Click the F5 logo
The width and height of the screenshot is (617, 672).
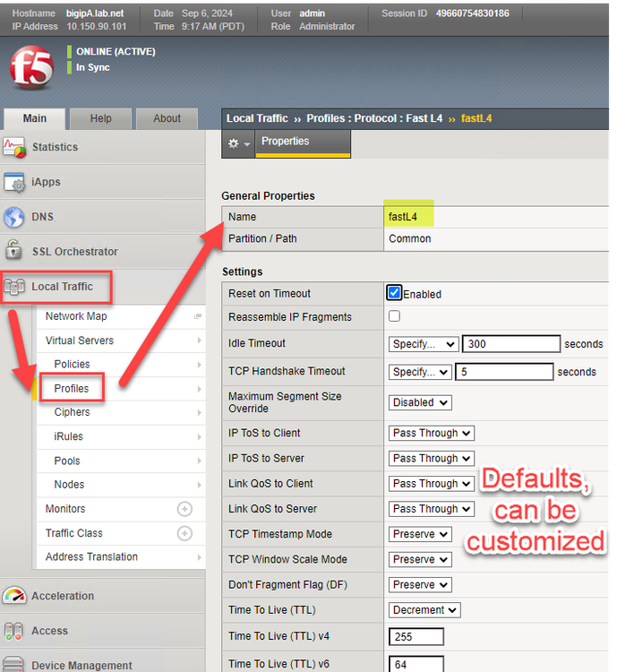coord(31,67)
